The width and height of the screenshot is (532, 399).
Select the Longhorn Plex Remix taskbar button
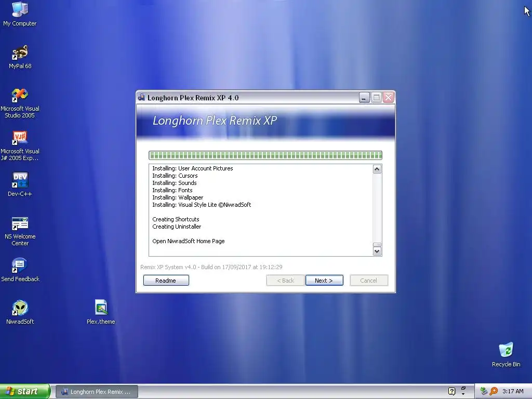pos(97,392)
